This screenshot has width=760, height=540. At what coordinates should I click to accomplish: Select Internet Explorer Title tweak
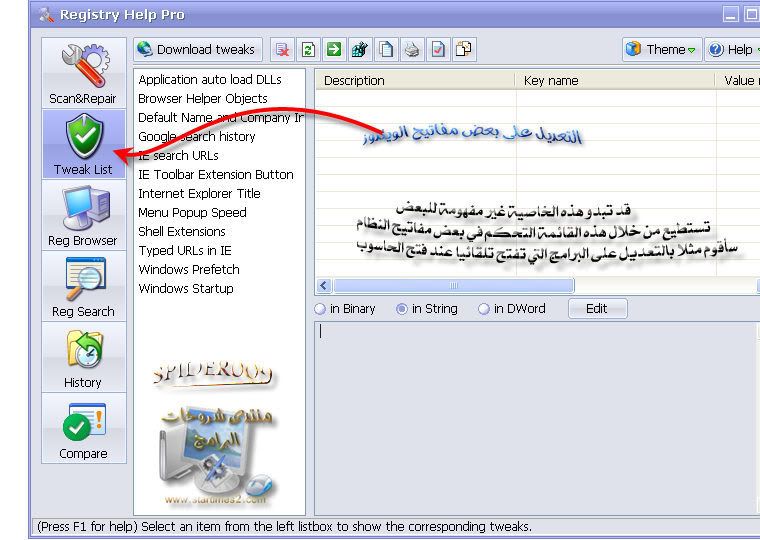199,193
